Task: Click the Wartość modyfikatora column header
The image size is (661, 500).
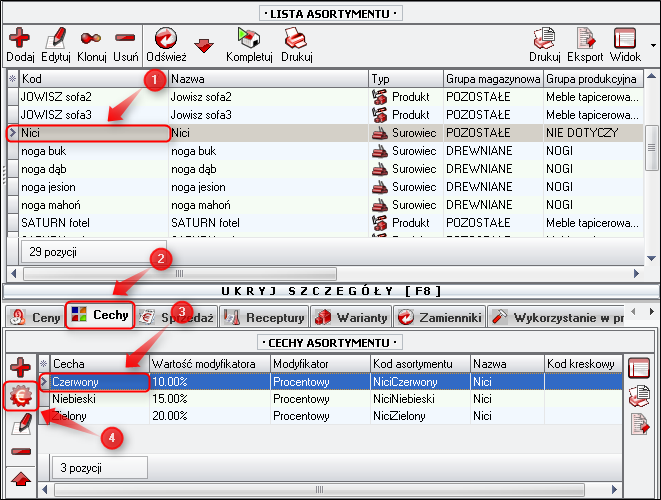Action: (x=208, y=364)
